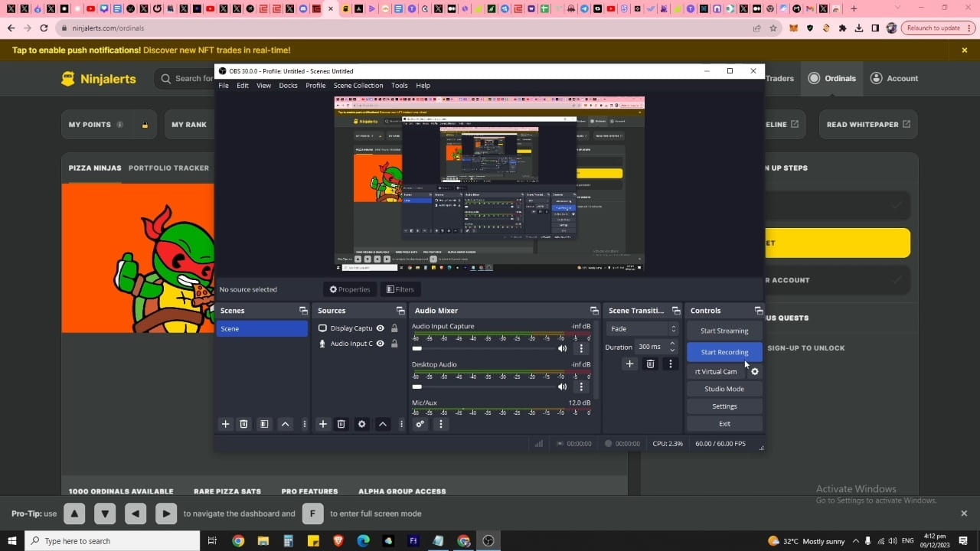Lock the Display Capture source
The height and width of the screenshot is (551, 980).
click(394, 328)
